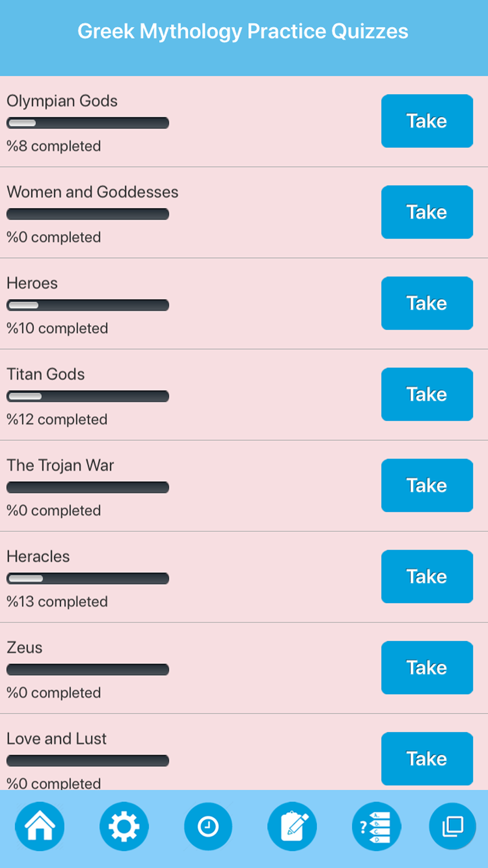Open the clock history icon
The width and height of the screenshot is (488, 868).
pyautogui.click(x=208, y=826)
